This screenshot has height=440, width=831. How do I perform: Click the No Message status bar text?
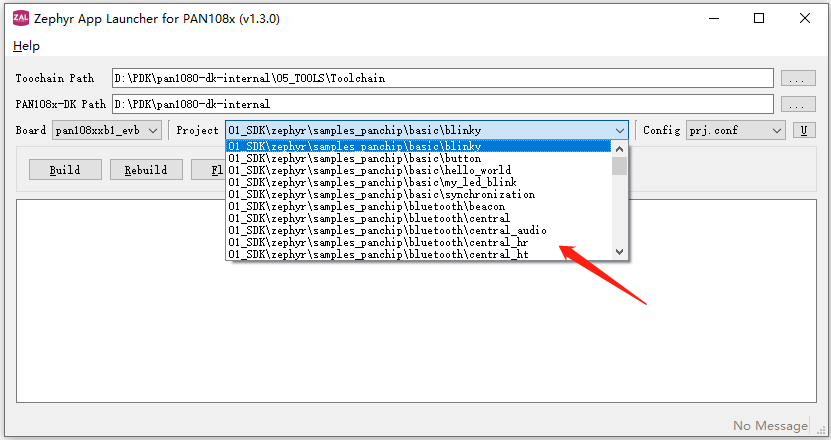pyautogui.click(x=771, y=426)
